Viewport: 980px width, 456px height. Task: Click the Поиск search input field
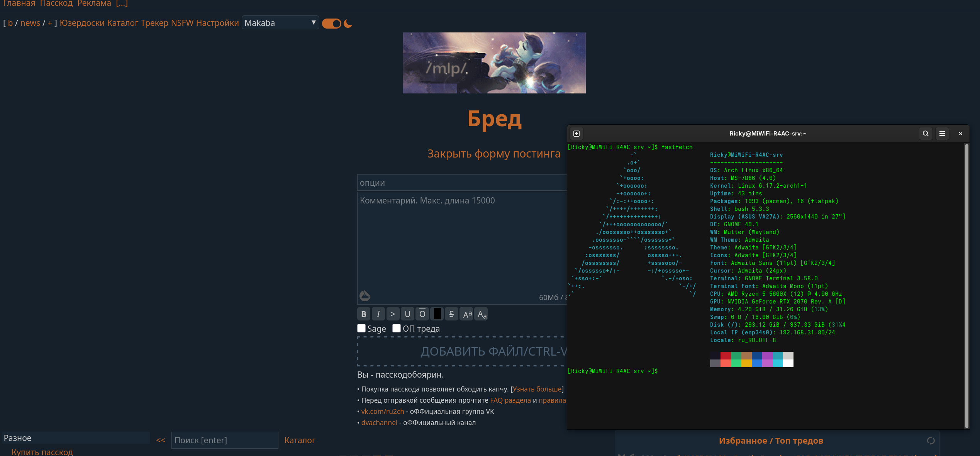(x=224, y=440)
